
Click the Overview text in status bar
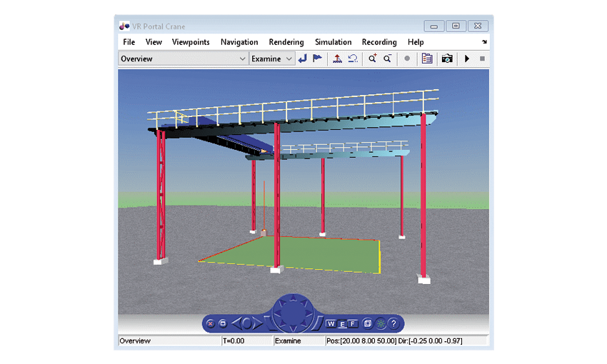(135, 340)
